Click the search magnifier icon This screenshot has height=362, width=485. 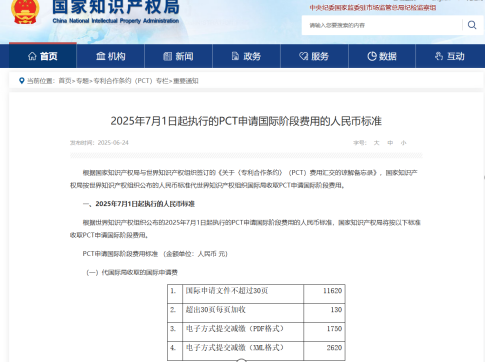[x=472, y=25]
